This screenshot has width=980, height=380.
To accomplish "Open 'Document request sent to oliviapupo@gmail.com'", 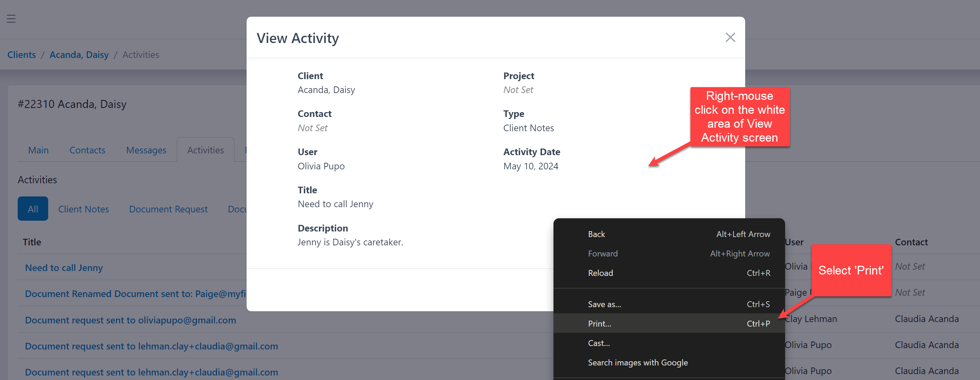I will (x=130, y=320).
